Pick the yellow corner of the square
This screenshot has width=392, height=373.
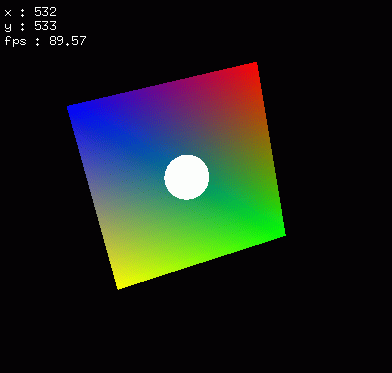click(121, 284)
